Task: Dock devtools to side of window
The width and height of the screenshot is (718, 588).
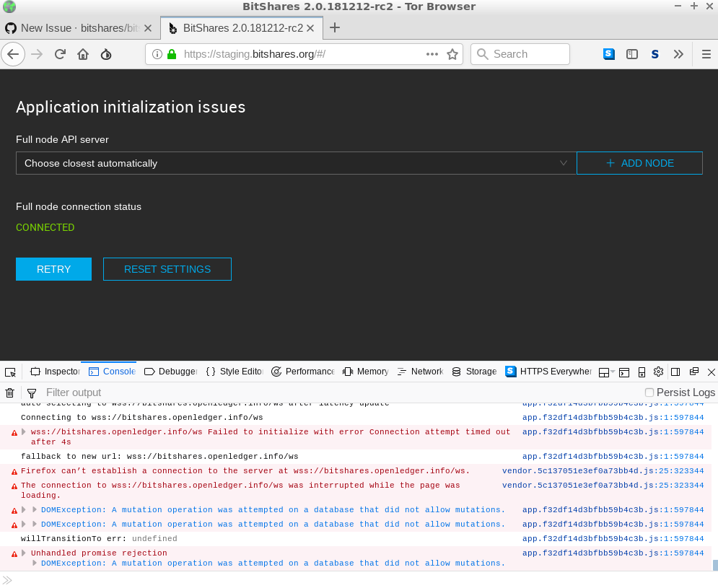Action: pos(675,372)
